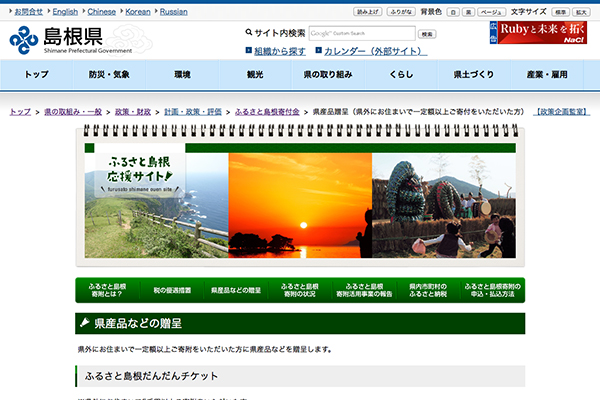Open the 県土づくり menu item
Viewport: 600px width, 400px height.
474,75
